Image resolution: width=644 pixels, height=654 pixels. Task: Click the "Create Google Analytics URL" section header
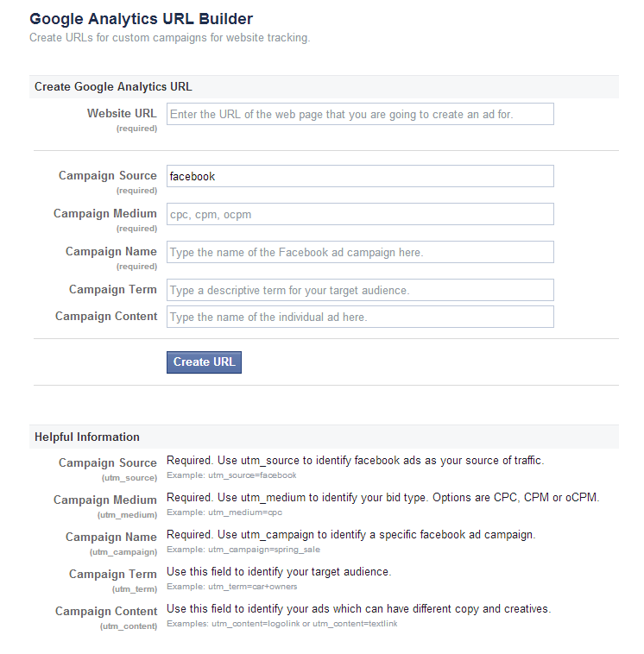113,86
